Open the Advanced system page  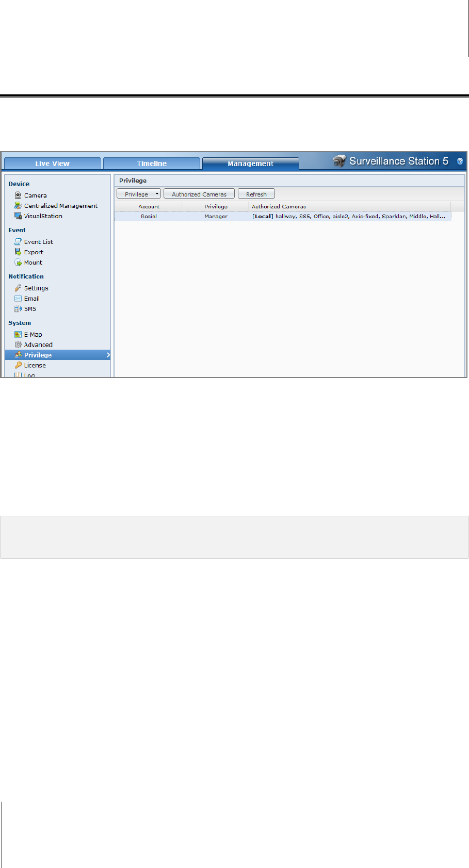(x=38, y=345)
